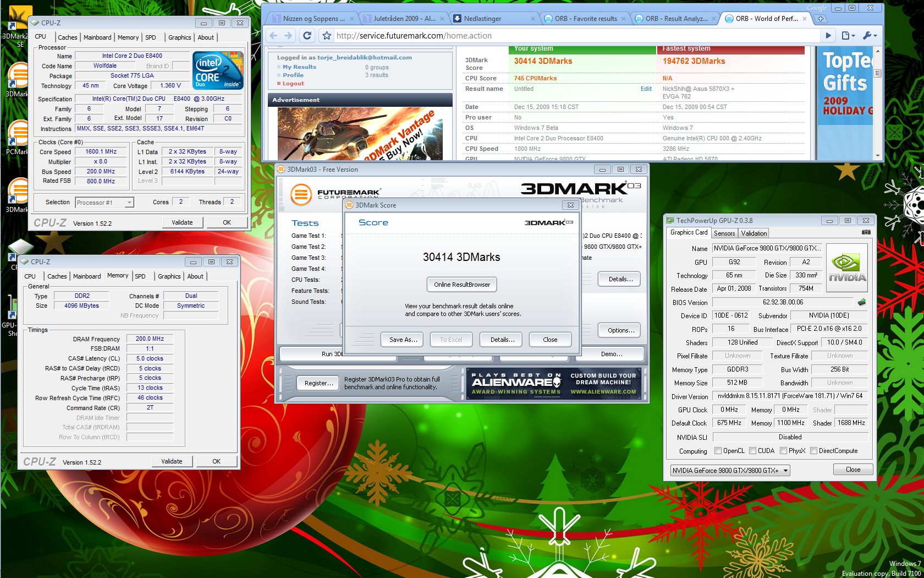Image resolution: width=924 pixels, height=578 pixels.
Task: Click the Intel Core 2 Duo logo in CPU-Z
Action: click(218, 70)
